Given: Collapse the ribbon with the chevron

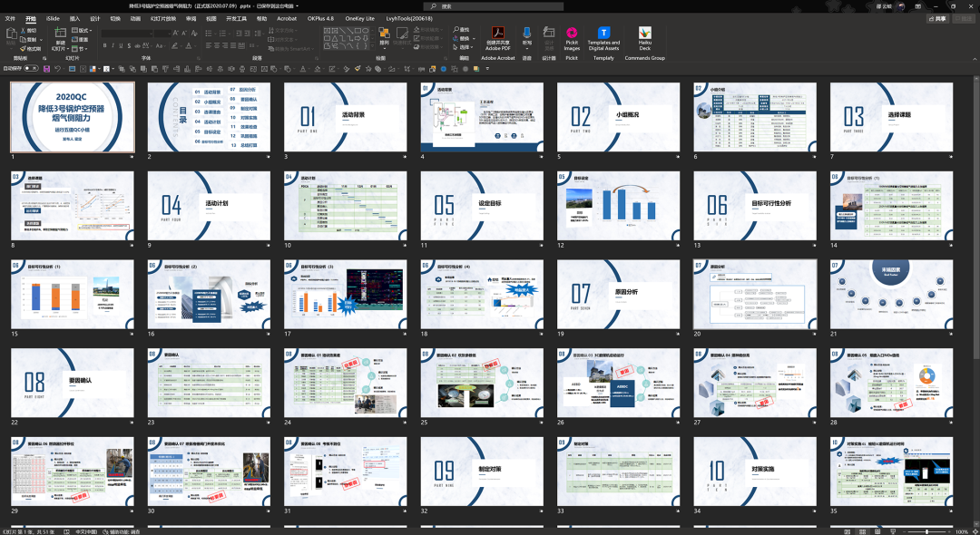Looking at the screenshot, I should point(973,59).
